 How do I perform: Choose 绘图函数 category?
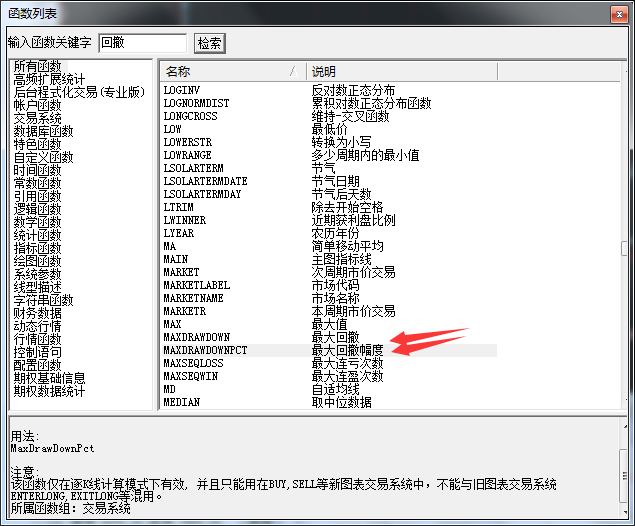[37, 261]
